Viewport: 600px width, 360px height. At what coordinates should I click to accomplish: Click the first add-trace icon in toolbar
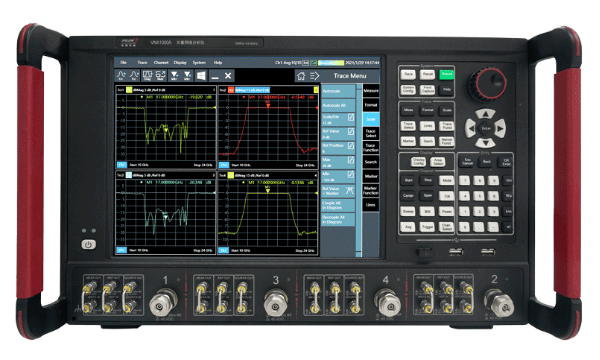(121, 75)
